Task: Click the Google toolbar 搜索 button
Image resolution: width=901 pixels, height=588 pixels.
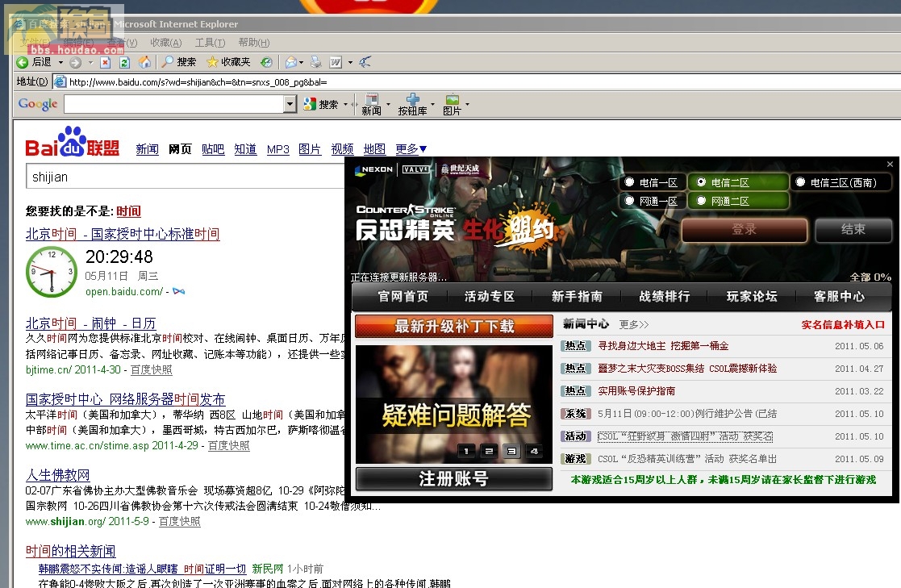Action: (321, 104)
